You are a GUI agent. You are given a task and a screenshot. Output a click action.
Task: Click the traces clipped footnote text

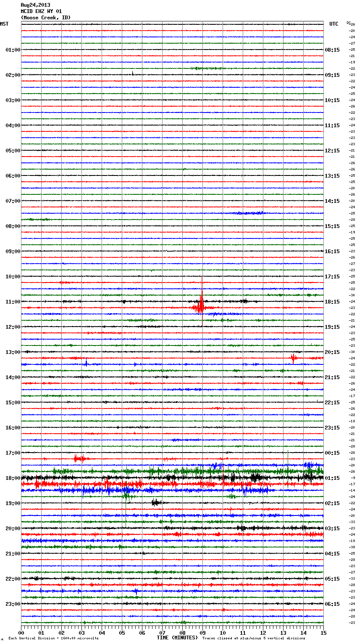click(254, 639)
